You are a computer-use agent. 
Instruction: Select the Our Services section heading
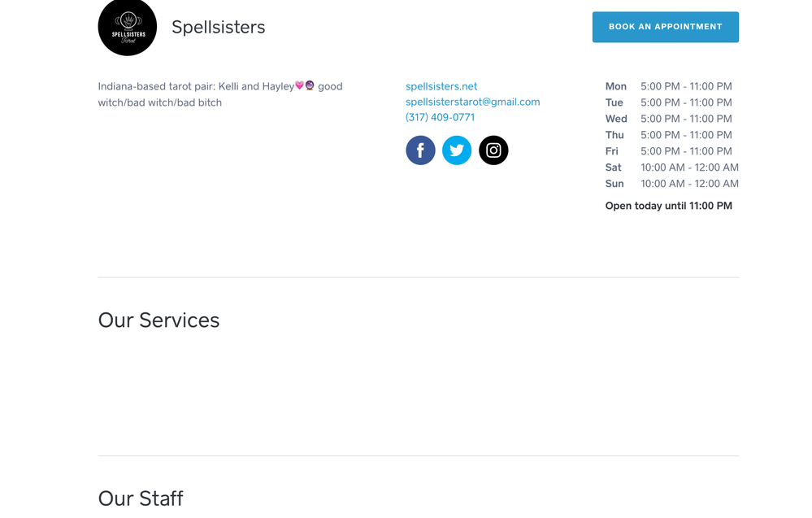[x=158, y=320]
